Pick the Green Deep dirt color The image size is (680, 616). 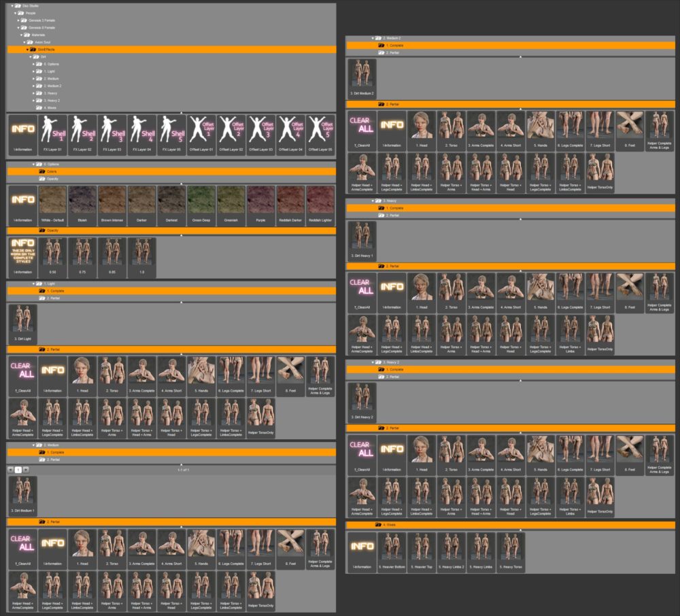point(201,203)
